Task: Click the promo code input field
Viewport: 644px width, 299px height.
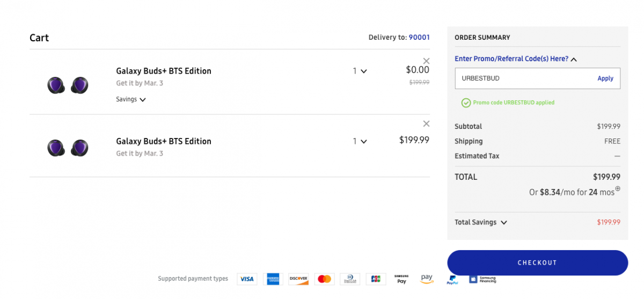Action: (x=523, y=78)
